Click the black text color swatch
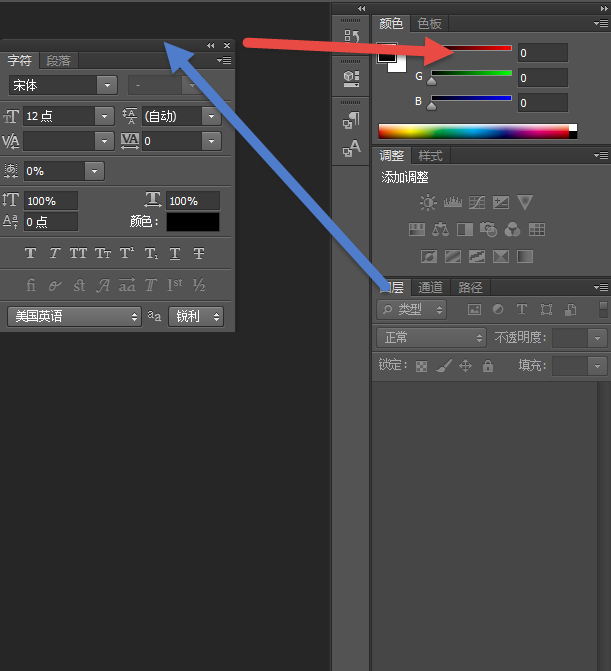 (x=193, y=222)
